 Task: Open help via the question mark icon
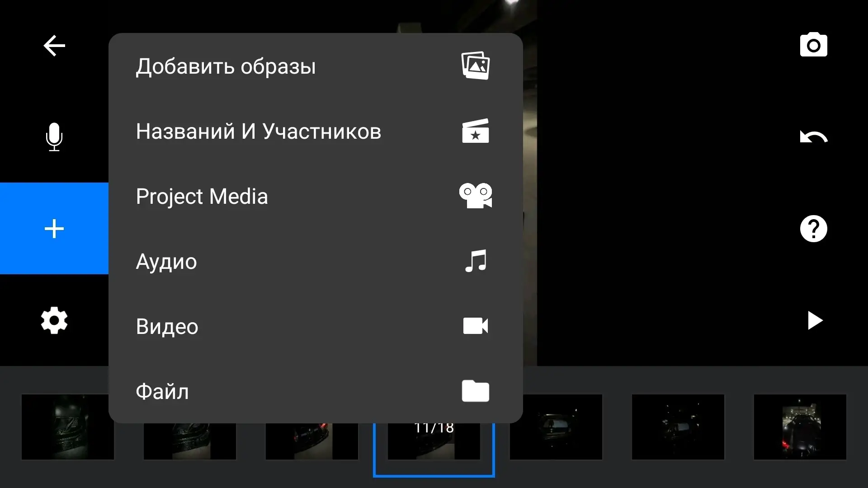(x=813, y=229)
